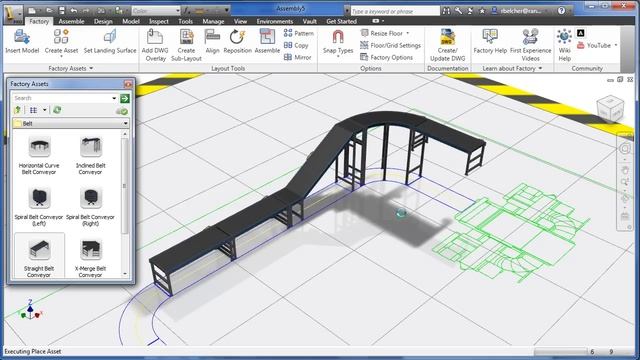The image size is (640, 360).
Task: Open the YouTube community link
Action: click(594, 45)
